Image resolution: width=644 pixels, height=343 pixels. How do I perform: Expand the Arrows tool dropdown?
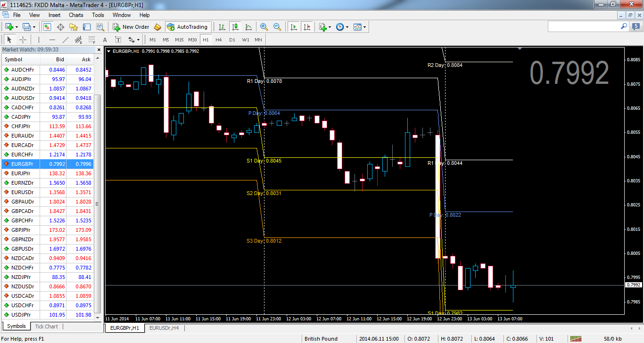point(138,40)
